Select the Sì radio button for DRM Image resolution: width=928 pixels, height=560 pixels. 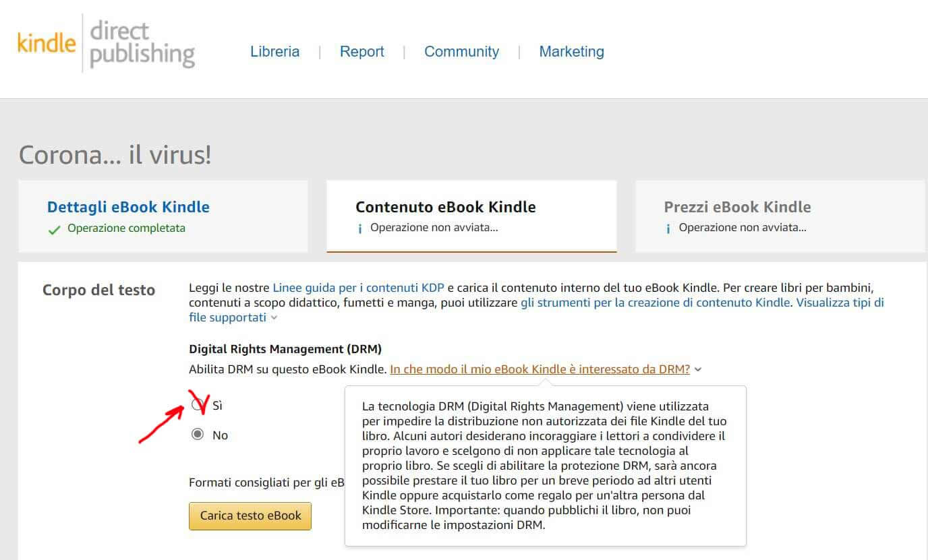[198, 405]
